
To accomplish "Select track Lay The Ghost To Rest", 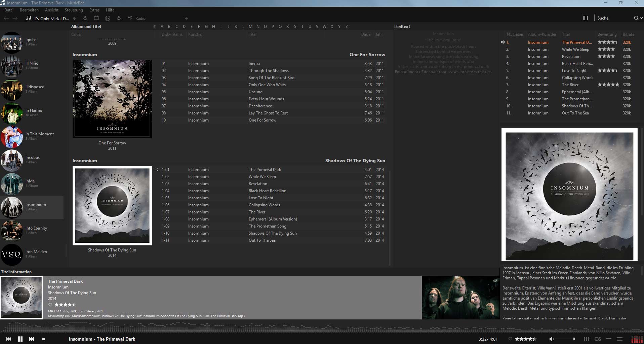I will (272, 113).
